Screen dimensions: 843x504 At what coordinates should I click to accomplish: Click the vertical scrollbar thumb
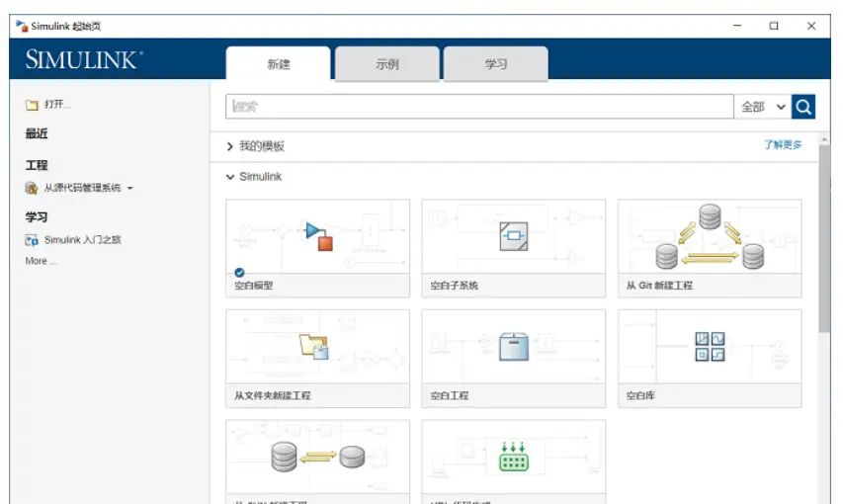824,239
